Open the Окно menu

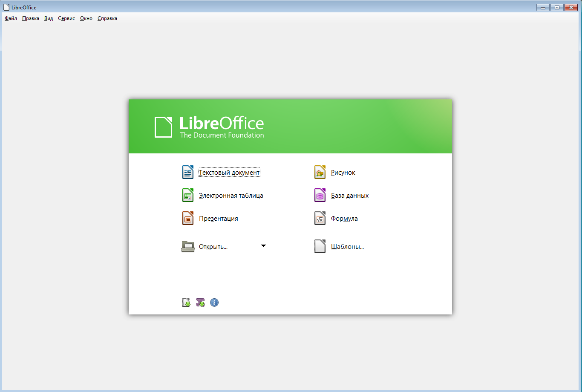[x=86, y=18]
